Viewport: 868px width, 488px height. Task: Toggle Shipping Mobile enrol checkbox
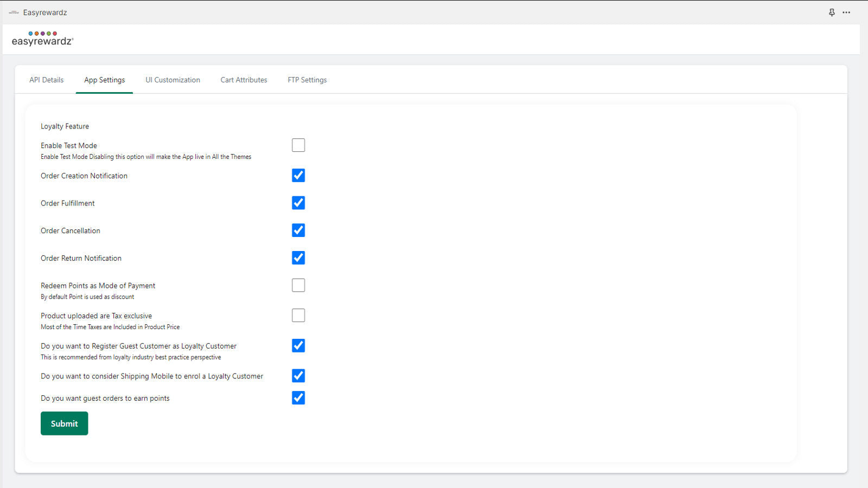click(x=298, y=376)
